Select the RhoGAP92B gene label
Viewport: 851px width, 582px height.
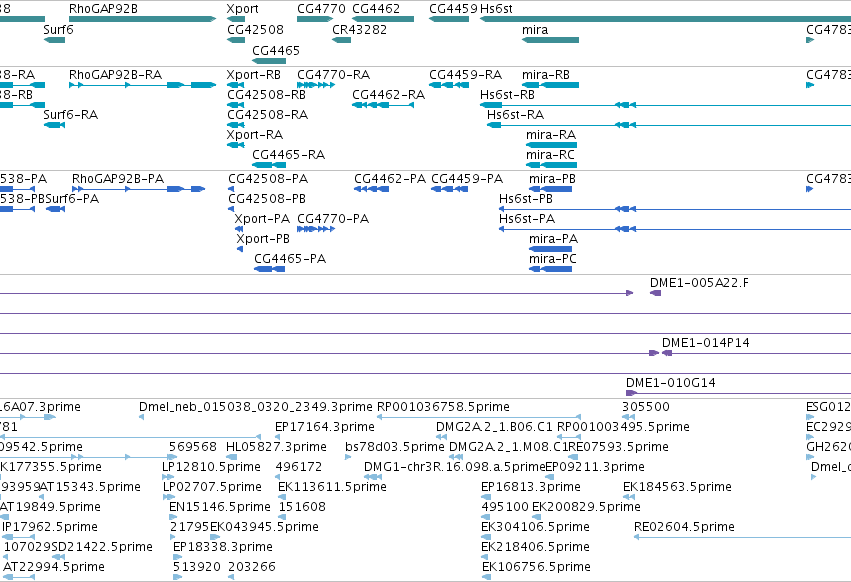click(103, 9)
